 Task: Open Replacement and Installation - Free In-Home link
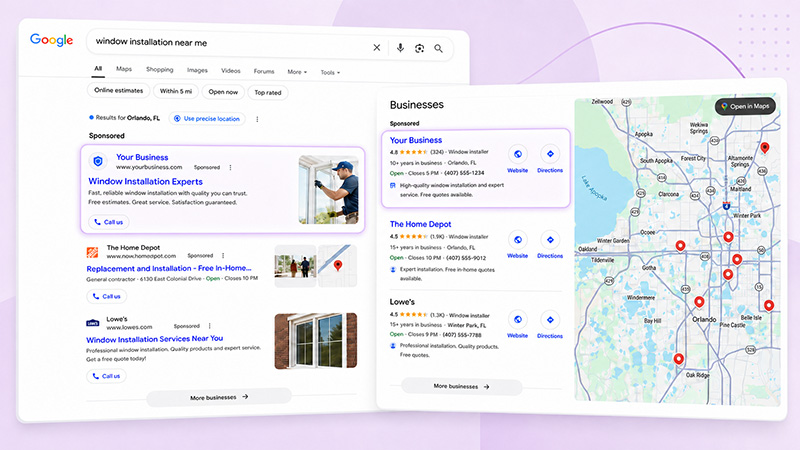coord(169,268)
